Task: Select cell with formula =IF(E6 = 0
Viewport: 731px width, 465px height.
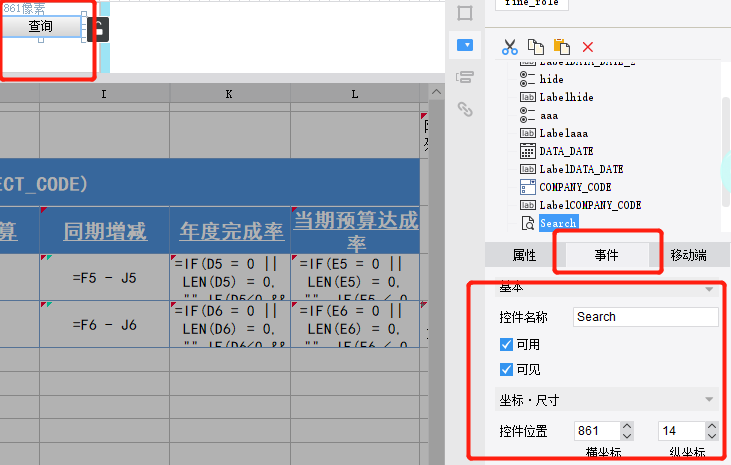Action: tap(355, 324)
